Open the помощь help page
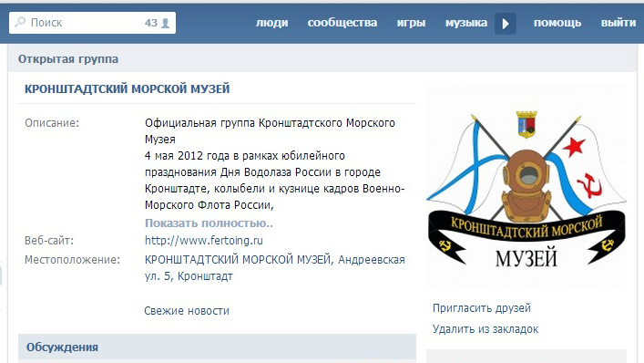 [x=557, y=23]
